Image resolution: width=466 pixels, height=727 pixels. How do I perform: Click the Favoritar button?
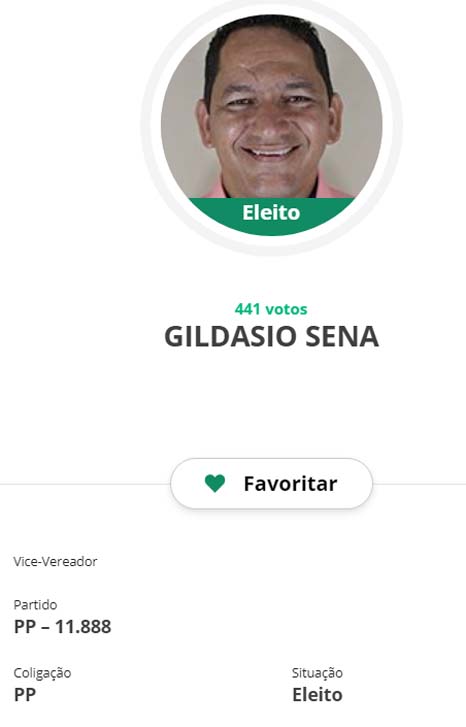point(271,484)
